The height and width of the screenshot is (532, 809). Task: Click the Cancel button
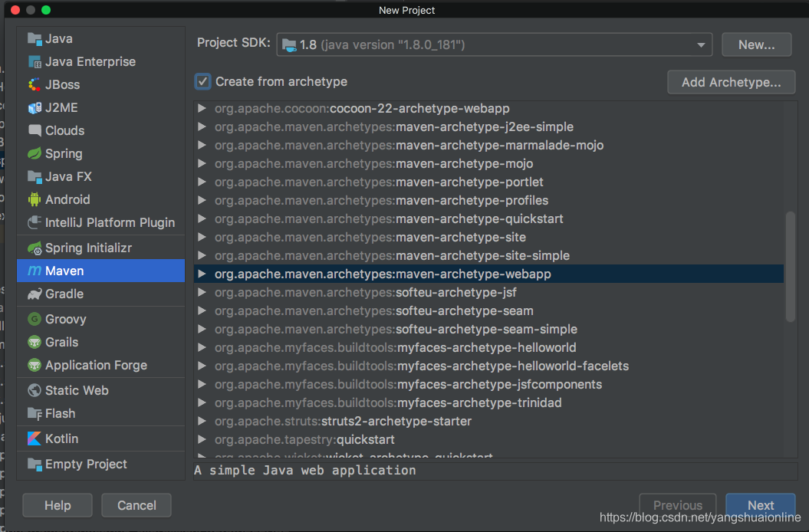click(136, 505)
